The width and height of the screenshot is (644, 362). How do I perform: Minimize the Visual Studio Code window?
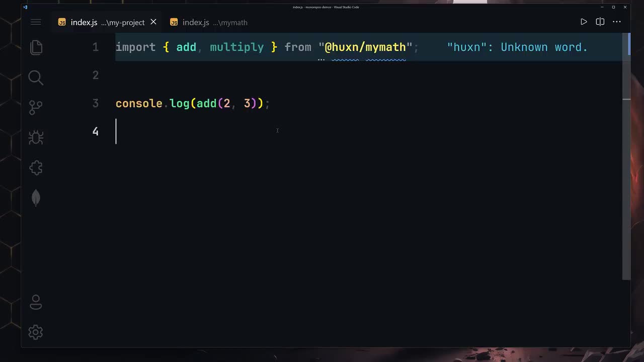tap(602, 7)
